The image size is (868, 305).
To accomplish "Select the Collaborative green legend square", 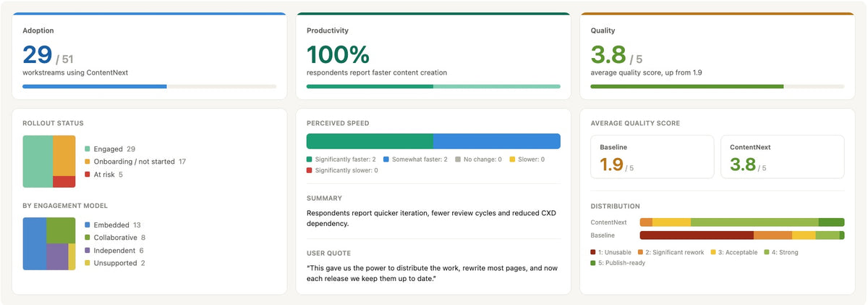I will point(88,238).
